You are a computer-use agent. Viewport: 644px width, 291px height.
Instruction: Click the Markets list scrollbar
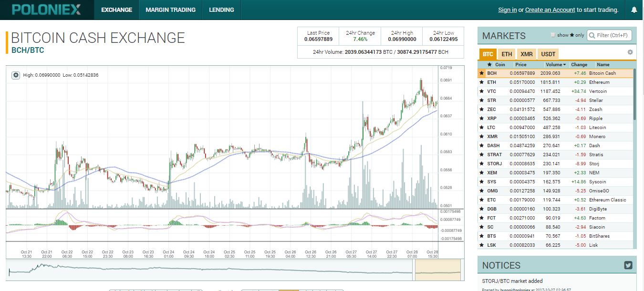tap(634, 94)
